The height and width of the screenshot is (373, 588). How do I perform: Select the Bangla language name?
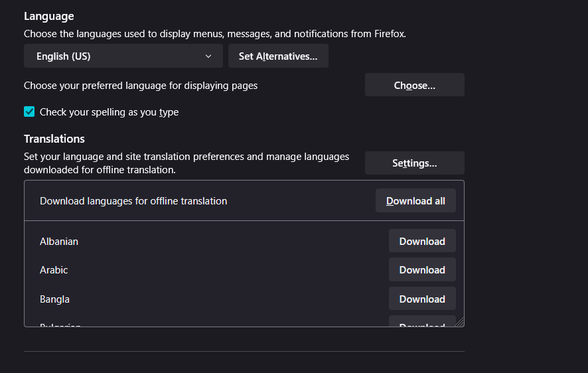point(54,299)
